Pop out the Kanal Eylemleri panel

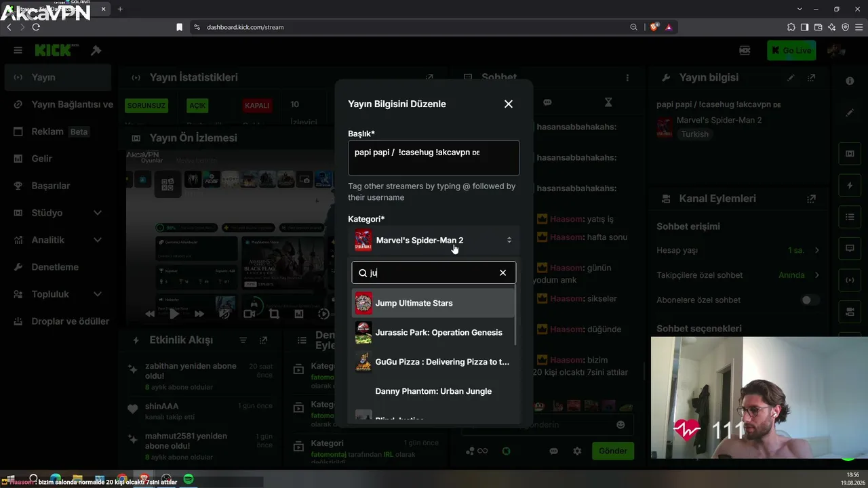(811, 199)
